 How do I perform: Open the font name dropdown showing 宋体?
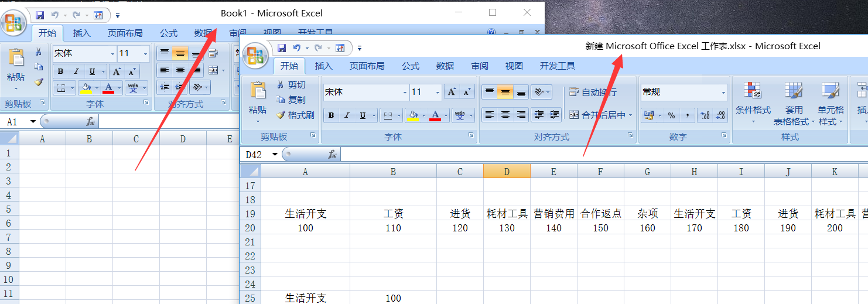point(405,93)
